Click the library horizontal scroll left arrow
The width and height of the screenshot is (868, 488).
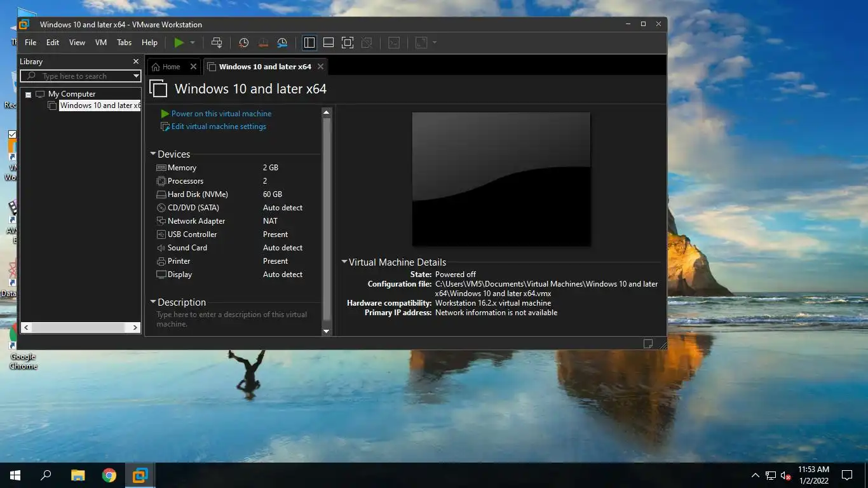click(26, 327)
